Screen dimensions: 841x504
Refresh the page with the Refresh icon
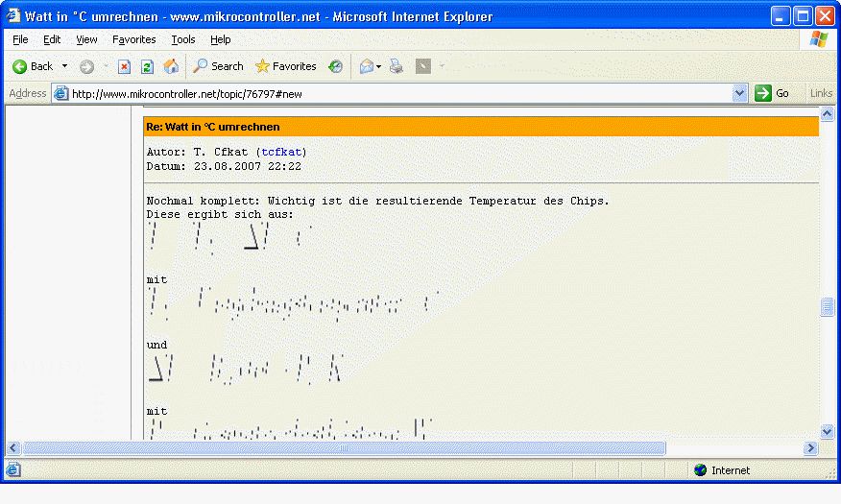pos(147,66)
